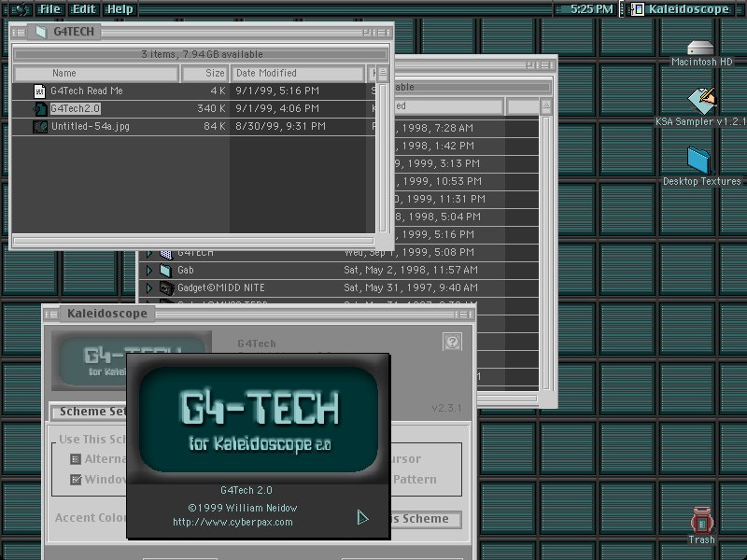Open the File menu
Viewport: 747px width, 560px height.
pyautogui.click(x=50, y=9)
